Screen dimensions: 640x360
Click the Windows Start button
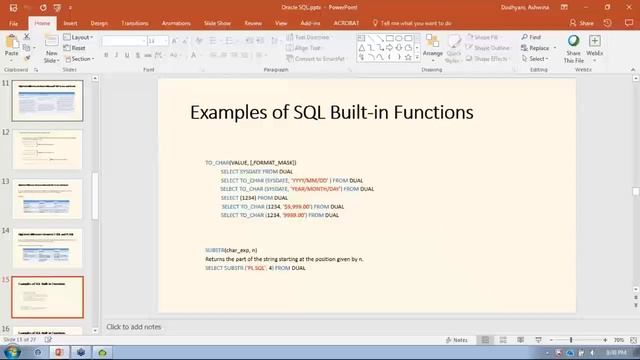pyautogui.click(x=12, y=352)
